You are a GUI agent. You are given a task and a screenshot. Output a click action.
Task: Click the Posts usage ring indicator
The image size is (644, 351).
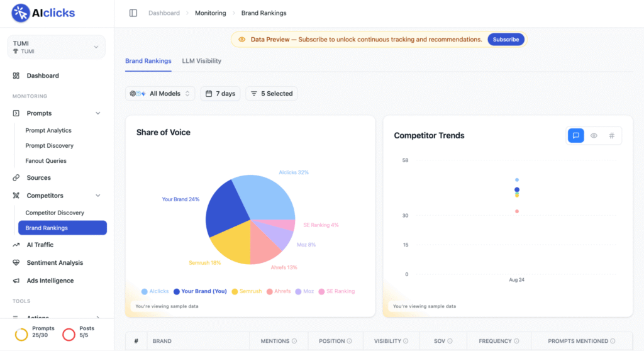(x=69, y=335)
